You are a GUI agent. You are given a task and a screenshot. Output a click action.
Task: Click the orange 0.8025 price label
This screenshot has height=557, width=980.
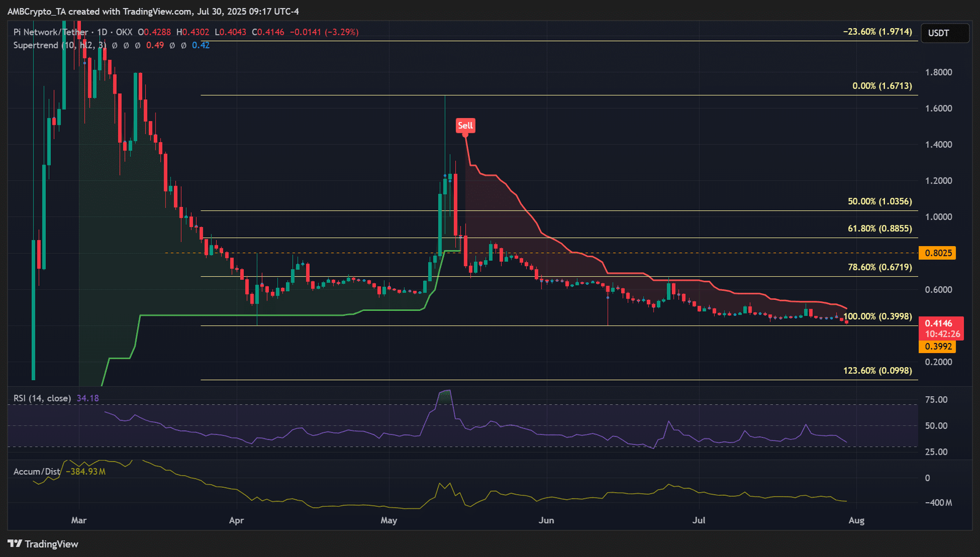tap(937, 252)
